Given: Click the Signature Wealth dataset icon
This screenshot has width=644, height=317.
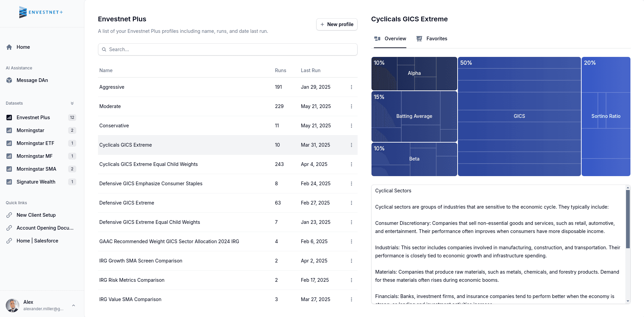Looking at the screenshot, I should (x=9, y=182).
